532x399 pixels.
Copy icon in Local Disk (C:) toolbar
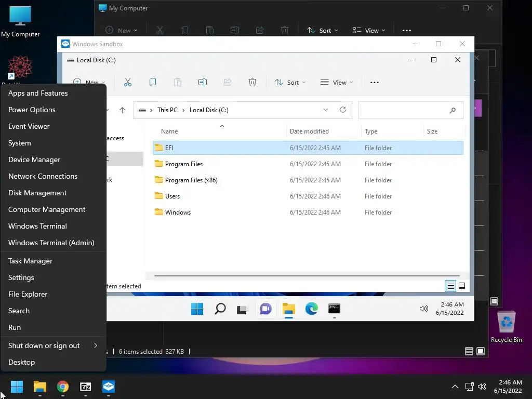[x=153, y=82]
